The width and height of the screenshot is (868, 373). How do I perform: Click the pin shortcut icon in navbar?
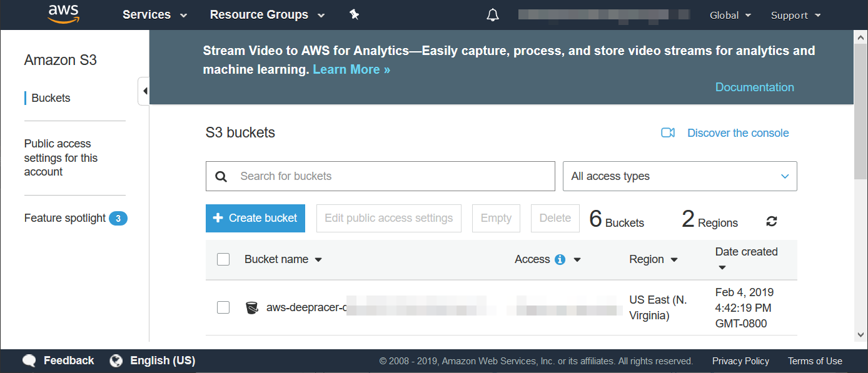tap(355, 15)
